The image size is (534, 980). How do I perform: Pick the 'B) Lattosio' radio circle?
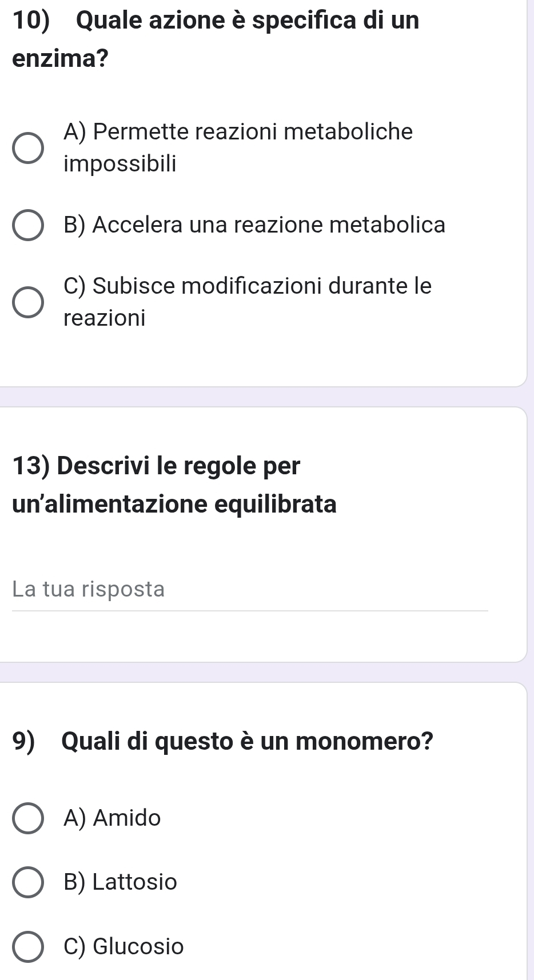tap(27, 882)
